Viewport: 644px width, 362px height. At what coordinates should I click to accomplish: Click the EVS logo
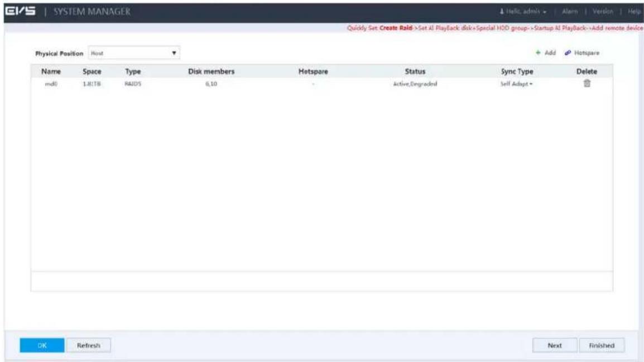pyautogui.click(x=20, y=11)
